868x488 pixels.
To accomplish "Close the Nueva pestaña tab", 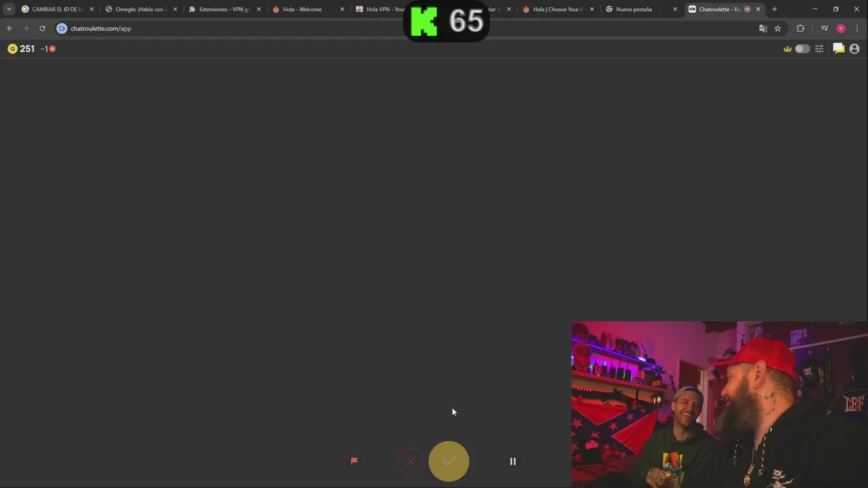I will click(675, 9).
